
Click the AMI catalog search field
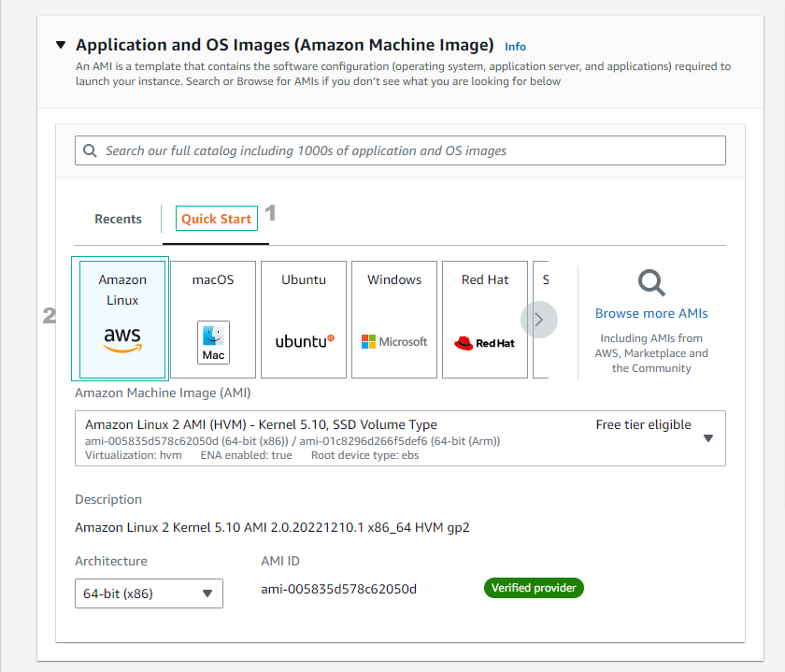[x=400, y=150]
